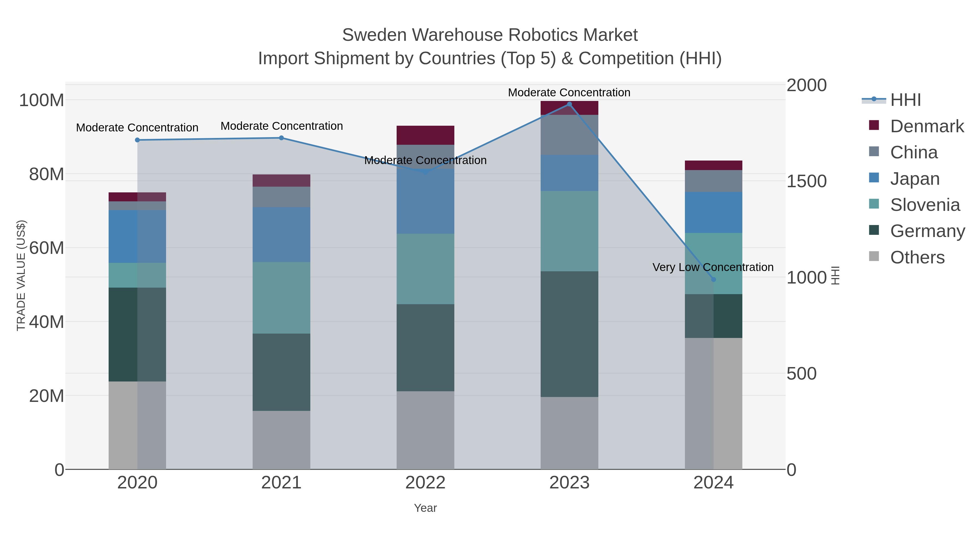Click the 2020 x-axis year label
This screenshot has height=551, width=980.
pyautogui.click(x=137, y=483)
